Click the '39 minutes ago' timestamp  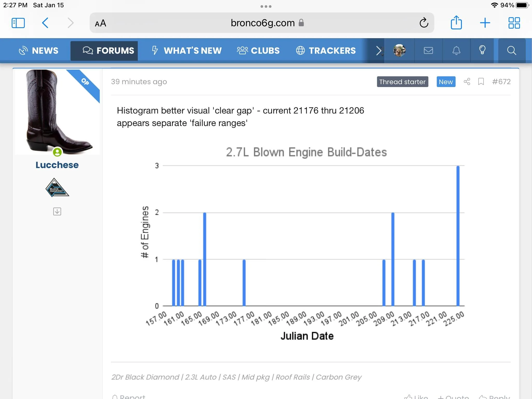139,82
